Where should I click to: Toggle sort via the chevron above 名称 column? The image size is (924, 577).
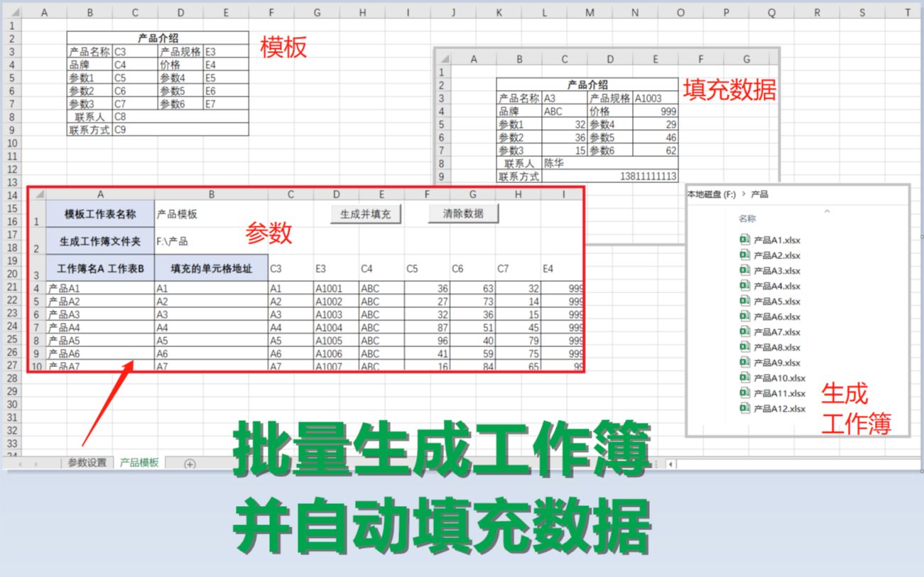827,211
